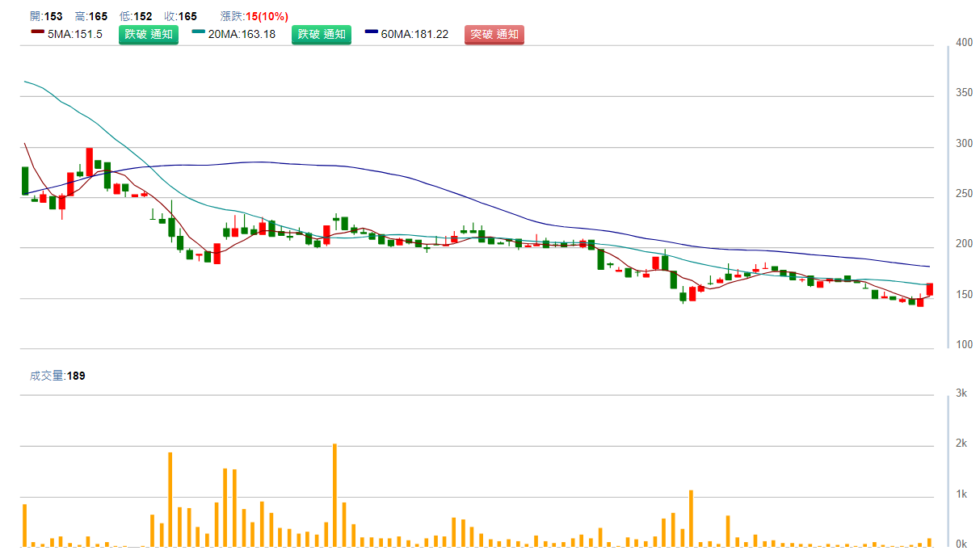Click the 400 price axis label

[x=963, y=42]
